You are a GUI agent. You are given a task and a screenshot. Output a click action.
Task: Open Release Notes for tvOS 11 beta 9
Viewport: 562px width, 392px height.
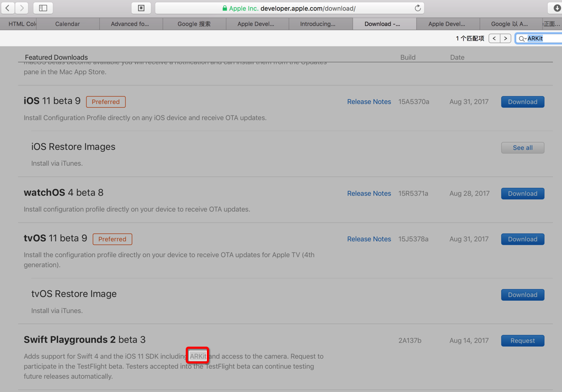369,239
